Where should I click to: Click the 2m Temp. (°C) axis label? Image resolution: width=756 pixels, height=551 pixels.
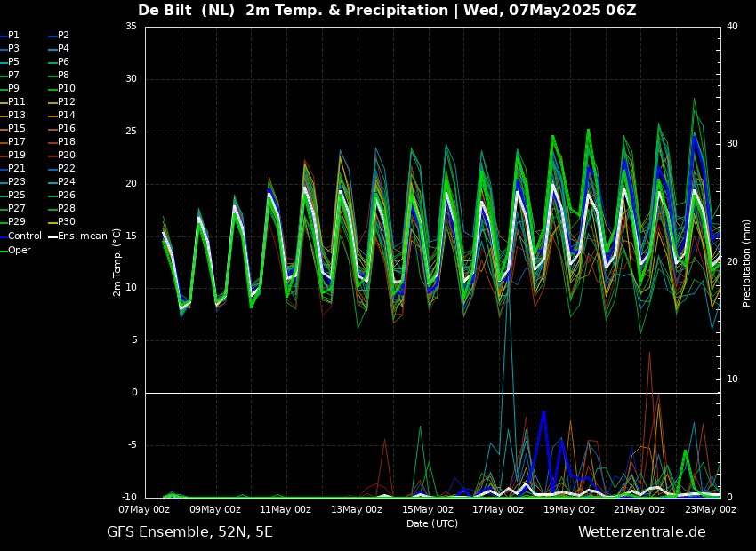point(117,261)
